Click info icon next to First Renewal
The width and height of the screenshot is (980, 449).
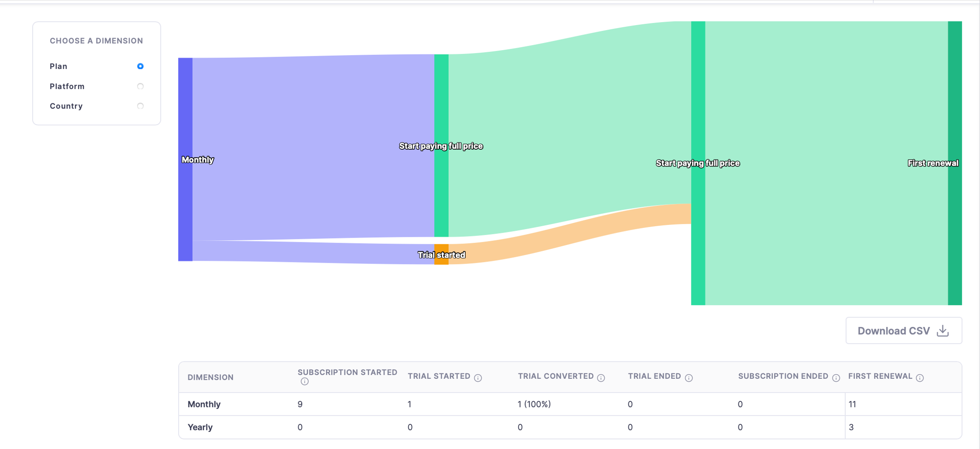[920, 378]
